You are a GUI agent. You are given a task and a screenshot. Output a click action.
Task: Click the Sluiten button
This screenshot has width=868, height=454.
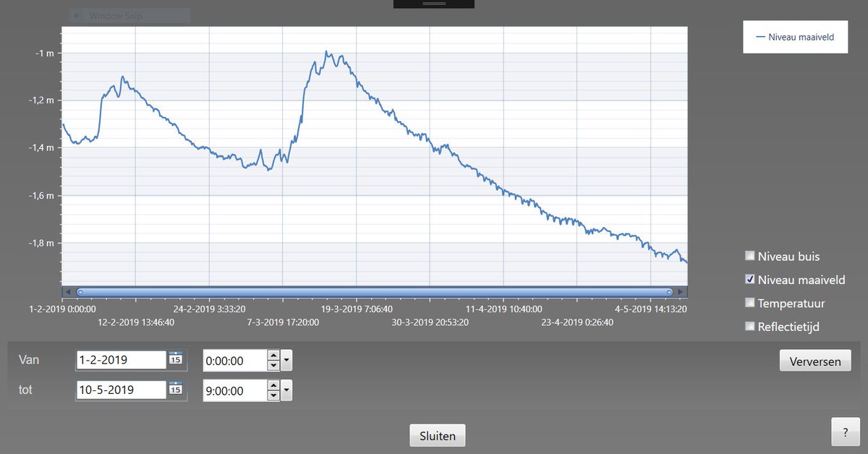pos(438,436)
